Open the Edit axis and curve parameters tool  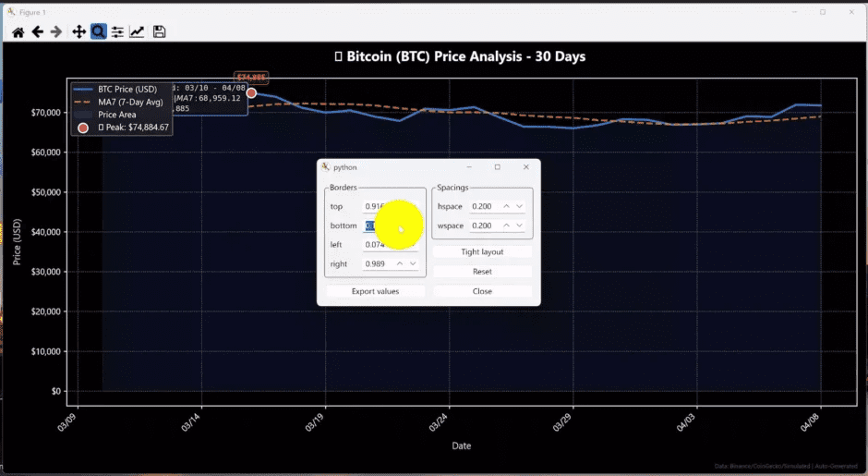tap(137, 32)
